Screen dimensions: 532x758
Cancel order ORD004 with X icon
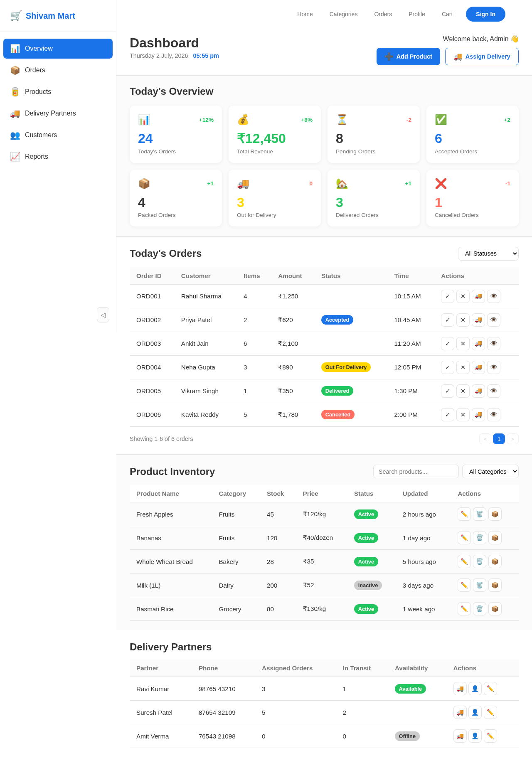coord(463,367)
